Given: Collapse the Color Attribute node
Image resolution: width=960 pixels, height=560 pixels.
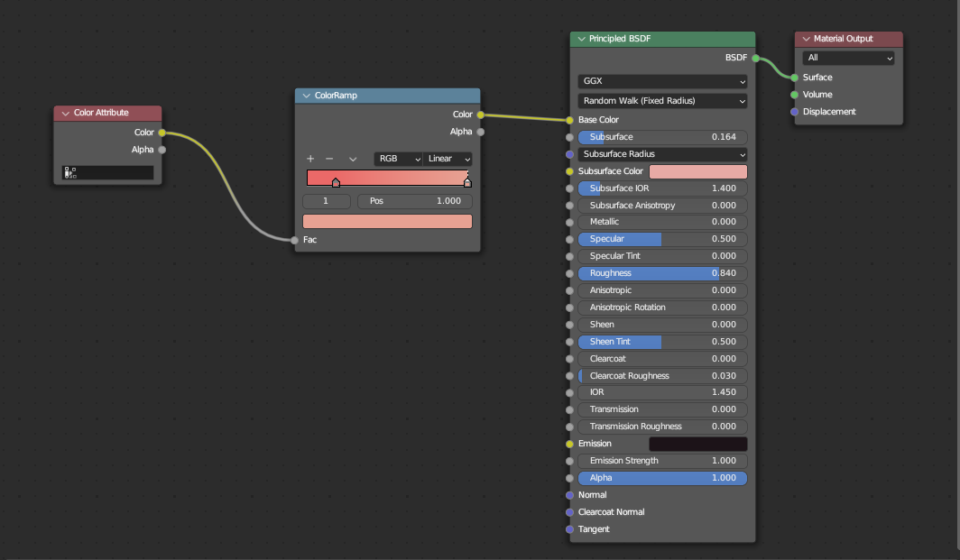Looking at the screenshot, I should [66, 114].
